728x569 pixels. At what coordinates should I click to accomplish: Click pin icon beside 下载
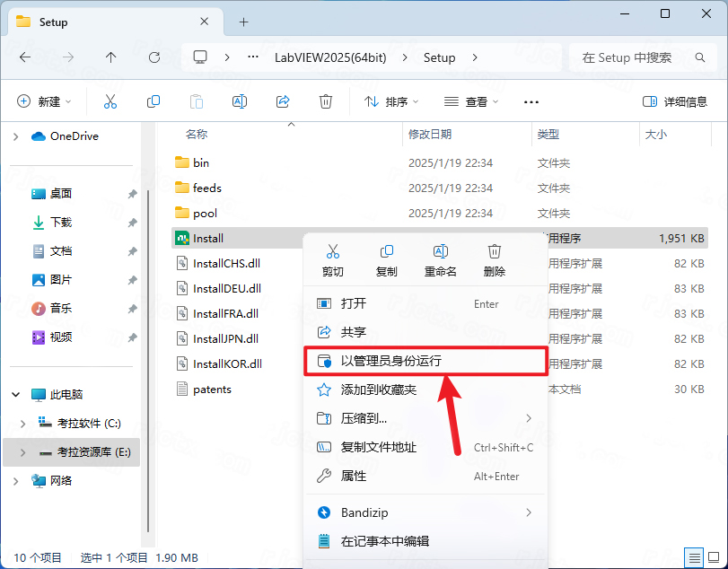pos(132,223)
